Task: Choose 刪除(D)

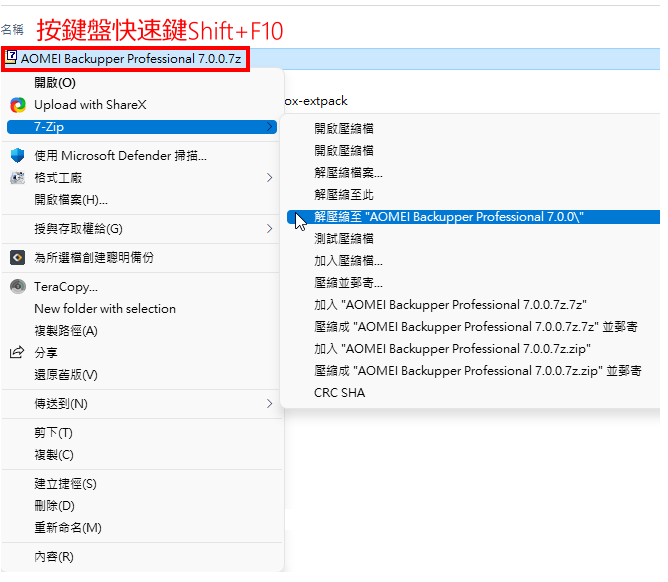Action: 54,506
